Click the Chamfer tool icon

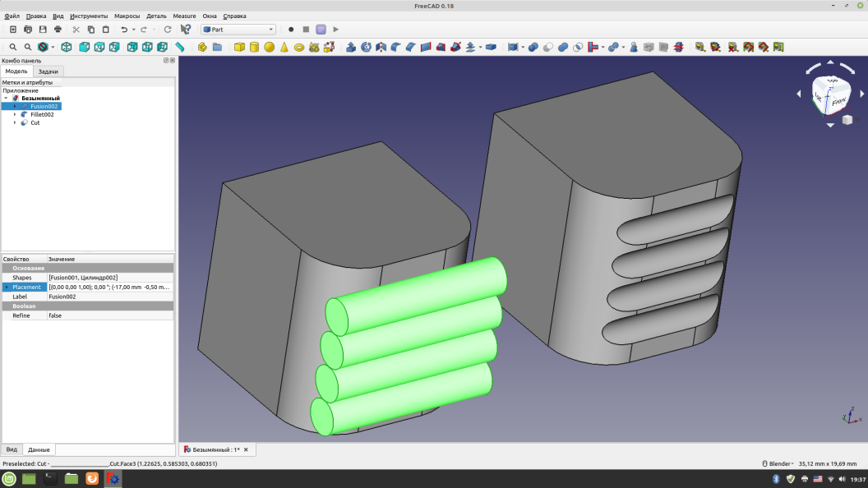click(x=411, y=47)
